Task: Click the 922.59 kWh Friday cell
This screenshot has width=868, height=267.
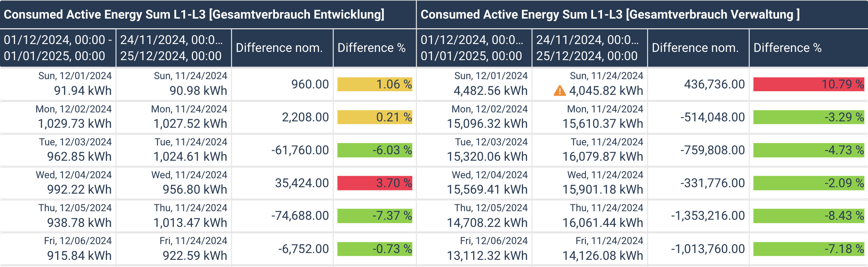Action: (195, 256)
